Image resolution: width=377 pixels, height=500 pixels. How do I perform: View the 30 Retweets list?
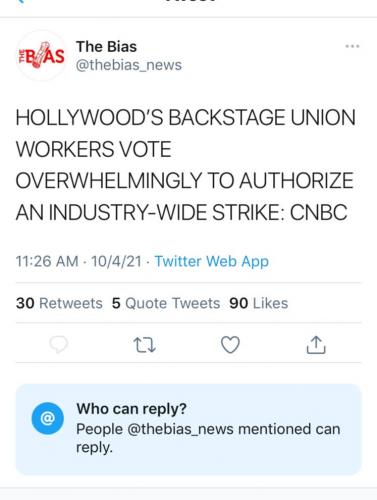coord(59,303)
